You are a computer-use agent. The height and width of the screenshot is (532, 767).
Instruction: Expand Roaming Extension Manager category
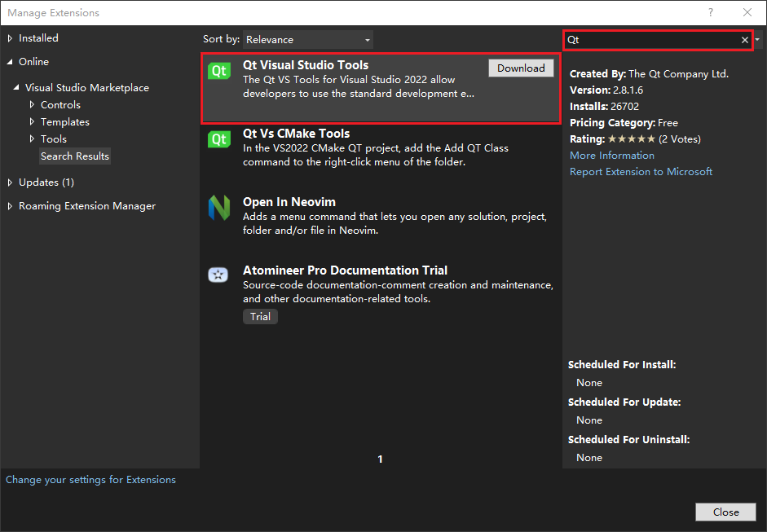pyautogui.click(x=10, y=206)
